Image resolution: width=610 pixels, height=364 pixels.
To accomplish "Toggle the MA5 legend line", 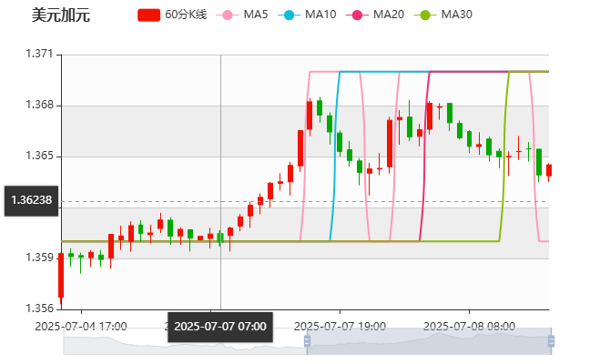I will pyautogui.click(x=242, y=15).
